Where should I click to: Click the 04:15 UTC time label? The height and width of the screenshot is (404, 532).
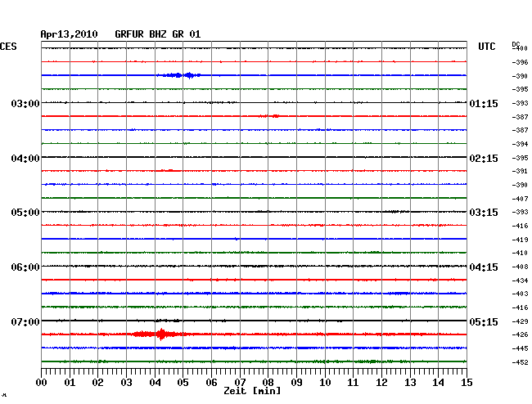[484, 267]
